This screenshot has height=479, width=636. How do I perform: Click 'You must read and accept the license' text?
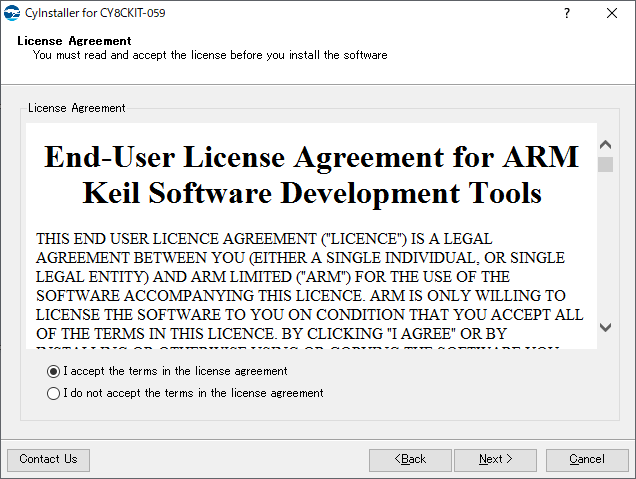[210, 55]
